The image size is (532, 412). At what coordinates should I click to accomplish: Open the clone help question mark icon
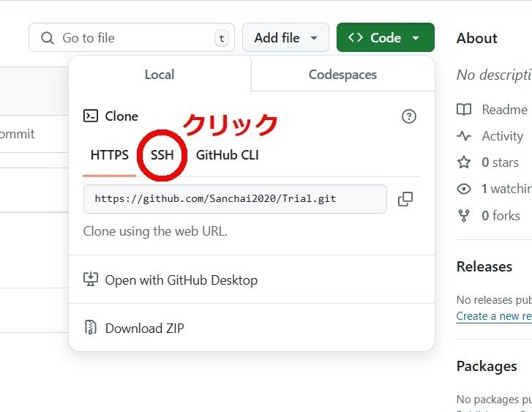[x=409, y=116]
